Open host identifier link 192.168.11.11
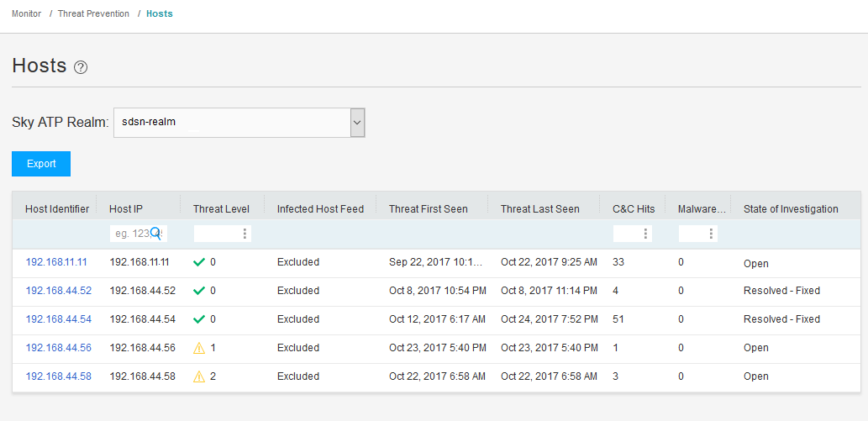The image size is (868, 421). click(56, 262)
